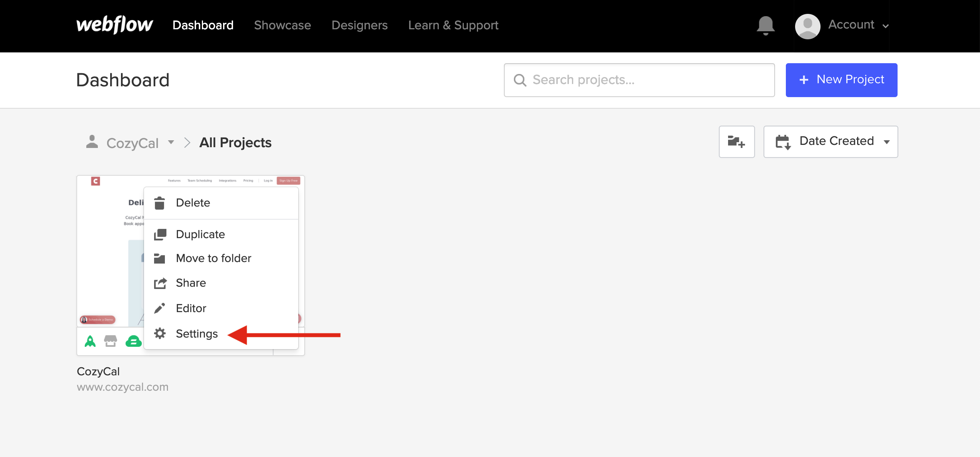
Task: Click the new folder icon button
Action: coord(736,142)
